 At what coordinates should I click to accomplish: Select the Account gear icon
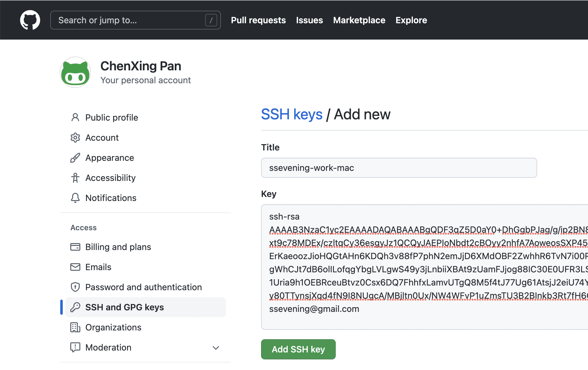pos(75,138)
